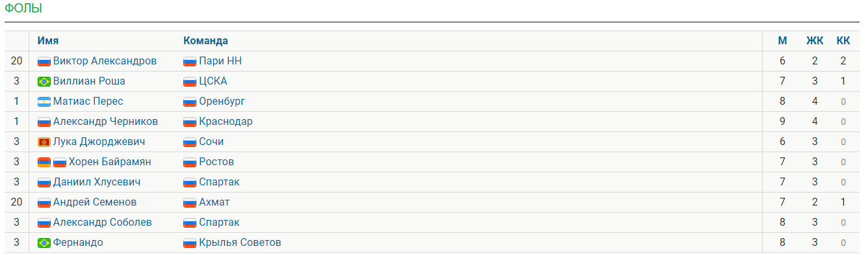Screen dimensions: 868x255
Task: Open player page for Александр Черников
Action: (105, 122)
